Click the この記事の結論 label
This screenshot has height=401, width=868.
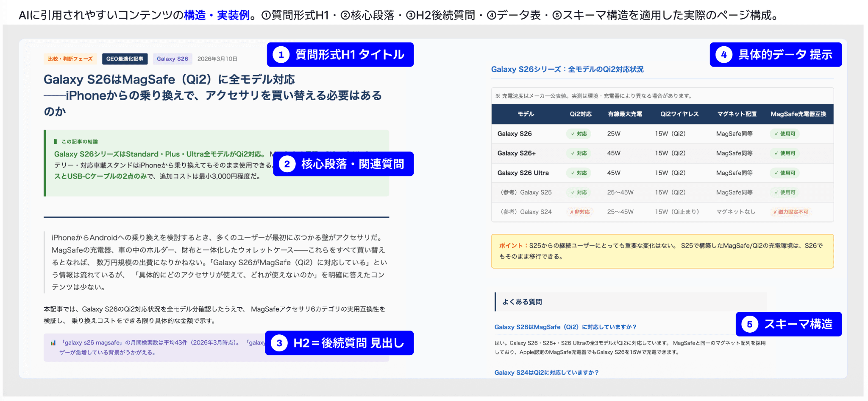click(x=80, y=142)
